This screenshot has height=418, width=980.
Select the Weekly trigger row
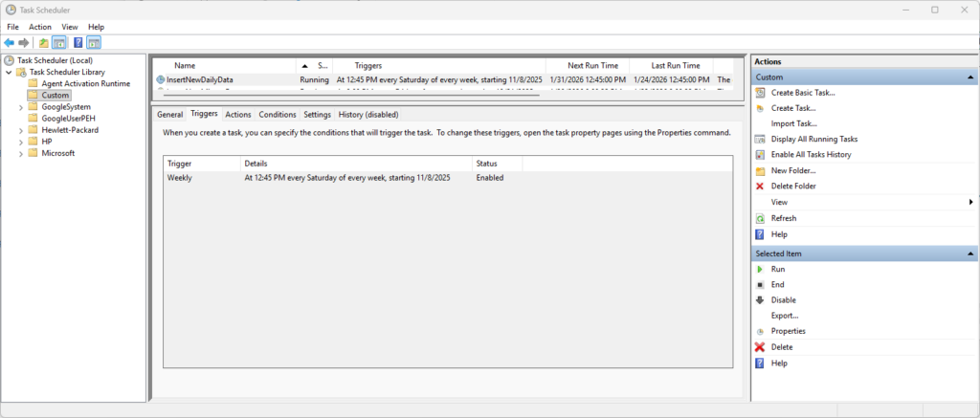(447, 178)
